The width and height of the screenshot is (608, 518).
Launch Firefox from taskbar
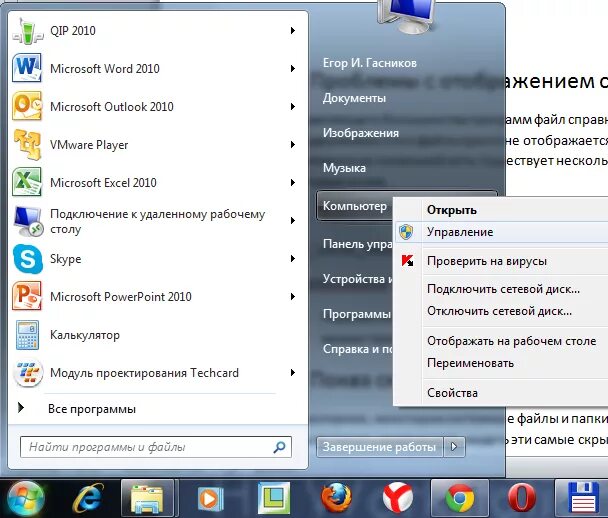tap(336, 498)
